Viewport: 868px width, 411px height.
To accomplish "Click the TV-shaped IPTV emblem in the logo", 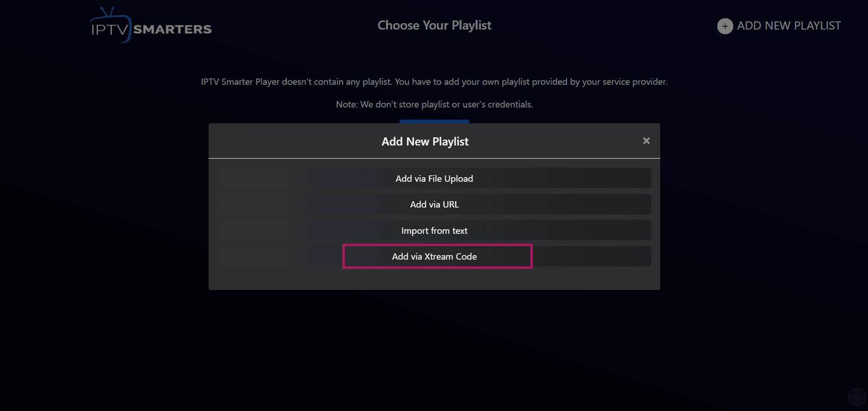I will point(110,26).
